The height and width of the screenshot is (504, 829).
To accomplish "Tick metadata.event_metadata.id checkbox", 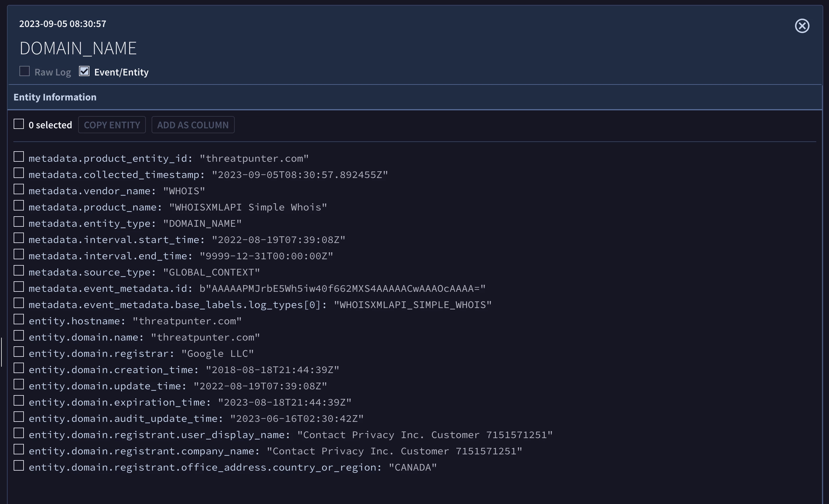I will point(19,287).
